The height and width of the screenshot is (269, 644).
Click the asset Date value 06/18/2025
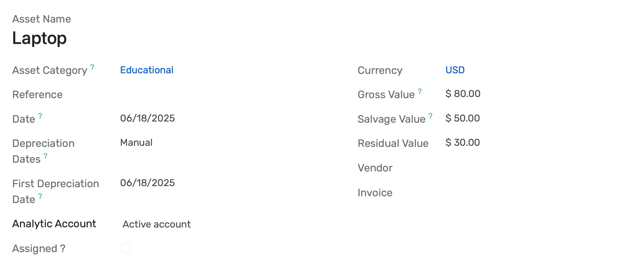[x=147, y=118]
